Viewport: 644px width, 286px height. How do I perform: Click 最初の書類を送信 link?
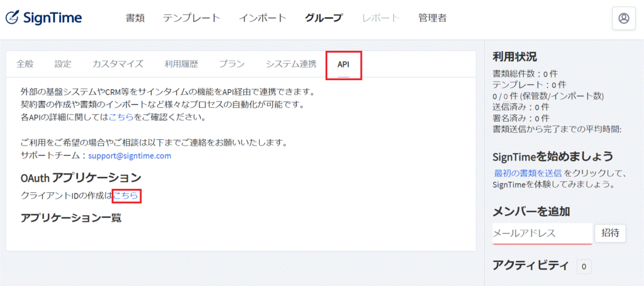click(x=528, y=173)
